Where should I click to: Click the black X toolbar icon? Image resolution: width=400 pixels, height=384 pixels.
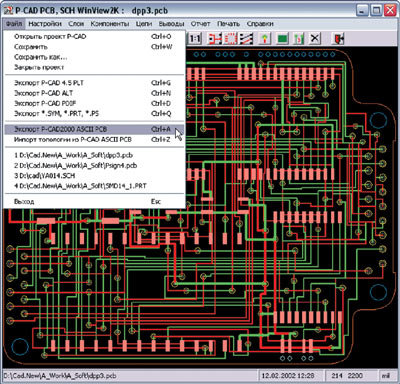tap(314, 39)
